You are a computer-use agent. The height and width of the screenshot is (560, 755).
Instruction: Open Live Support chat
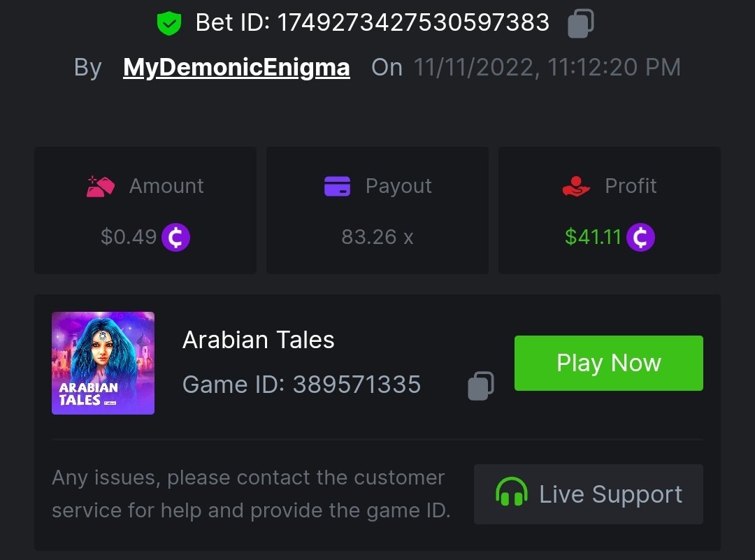pos(589,494)
